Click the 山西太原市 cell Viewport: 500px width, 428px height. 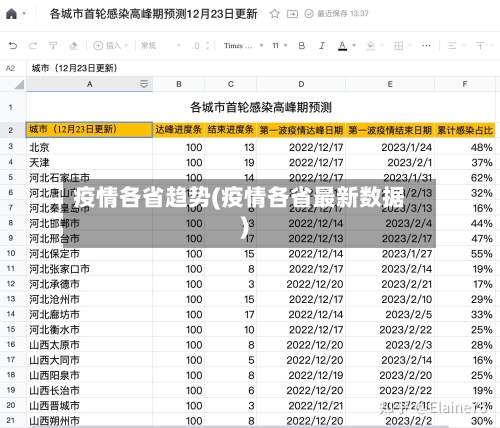[x=89, y=345]
